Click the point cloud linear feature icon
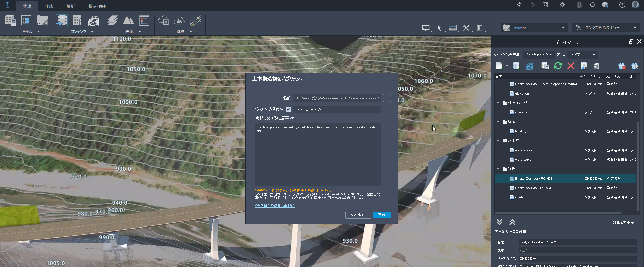 (195, 21)
